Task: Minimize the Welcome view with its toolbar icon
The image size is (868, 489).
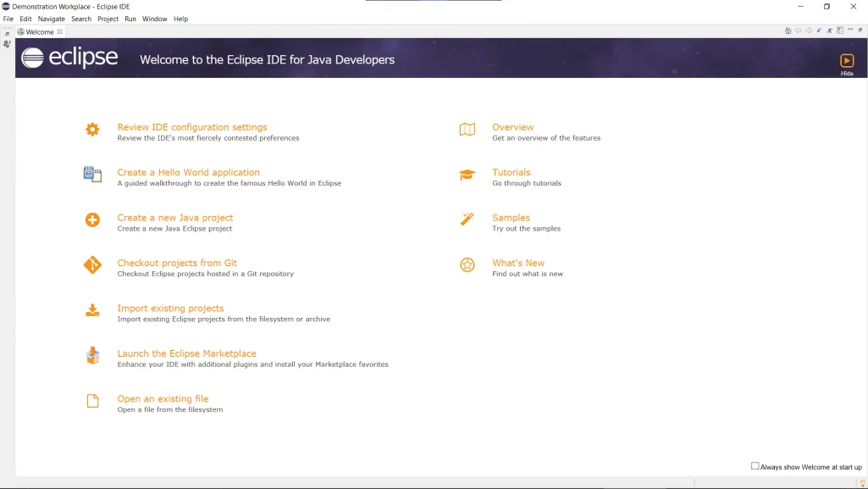Action: 850,31
